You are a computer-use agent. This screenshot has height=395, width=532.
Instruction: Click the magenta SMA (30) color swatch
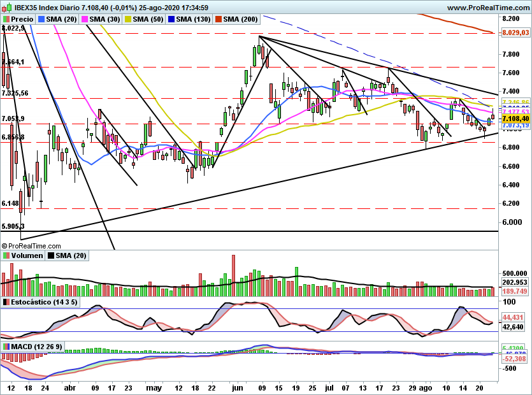click(x=85, y=19)
